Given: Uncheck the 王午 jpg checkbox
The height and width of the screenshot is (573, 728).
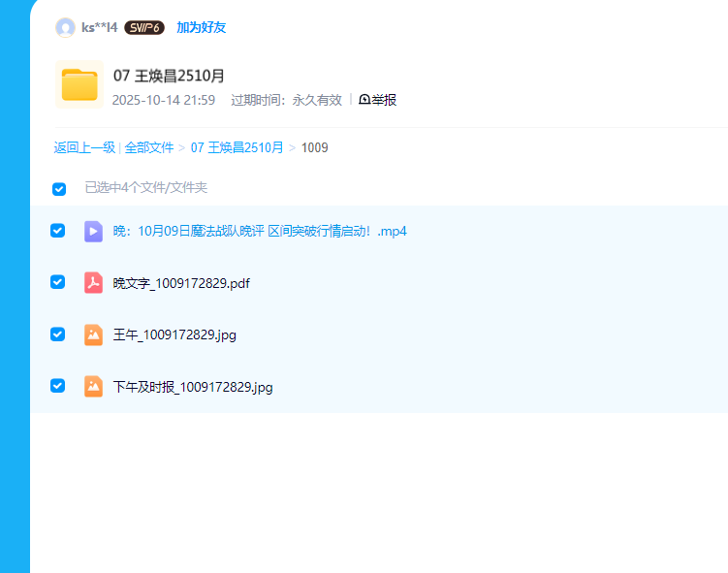Looking at the screenshot, I should [x=58, y=334].
